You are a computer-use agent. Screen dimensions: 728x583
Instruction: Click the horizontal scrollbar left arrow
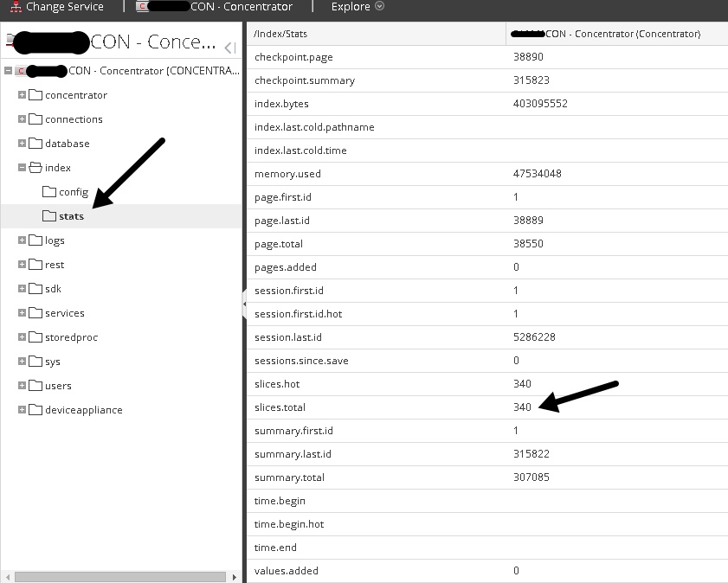coord(8,577)
